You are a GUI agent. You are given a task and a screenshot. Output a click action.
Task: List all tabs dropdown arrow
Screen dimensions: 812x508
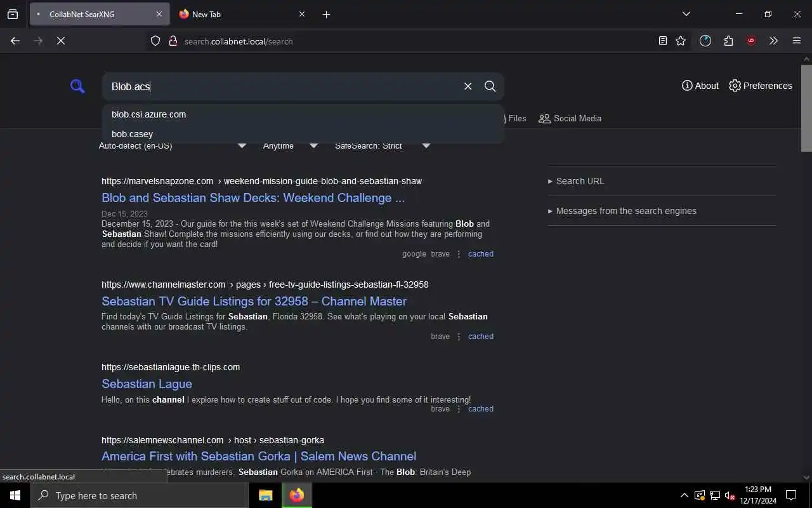point(686,14)
